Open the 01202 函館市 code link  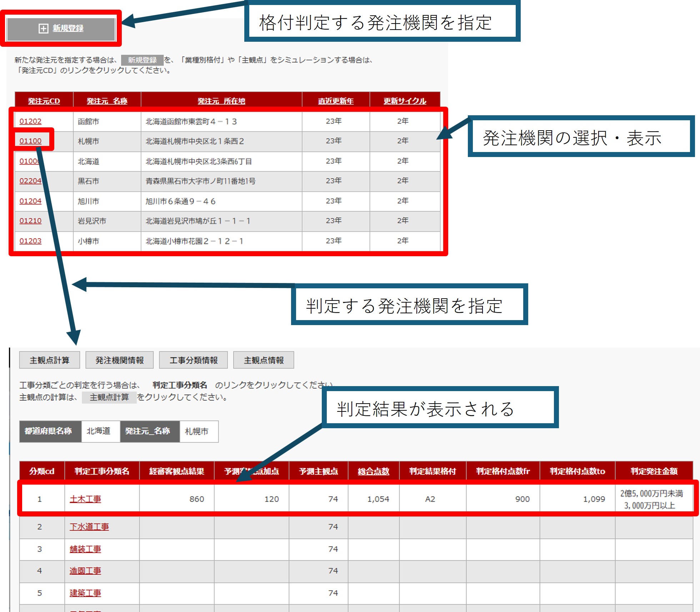[x=30, y=121]
